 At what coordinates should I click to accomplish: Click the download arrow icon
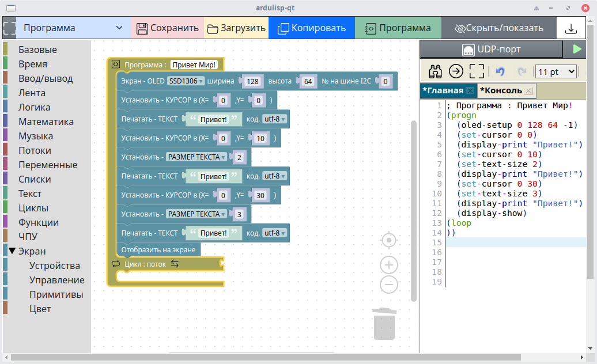(x=570, y=28)
